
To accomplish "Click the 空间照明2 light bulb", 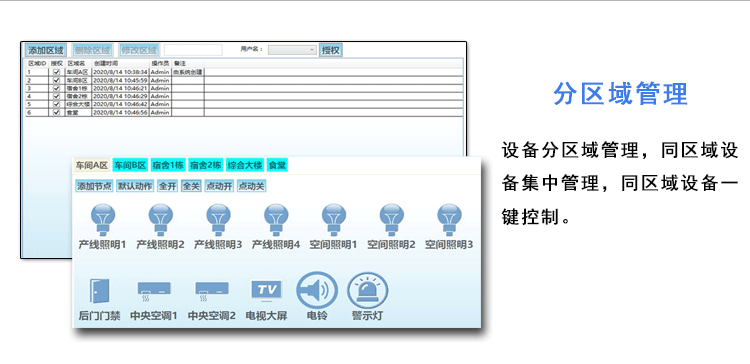I will point(391,220).
